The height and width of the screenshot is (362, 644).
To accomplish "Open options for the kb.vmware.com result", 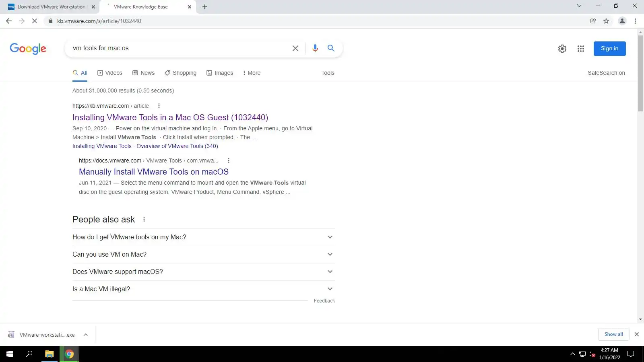I will pos(159,106).
